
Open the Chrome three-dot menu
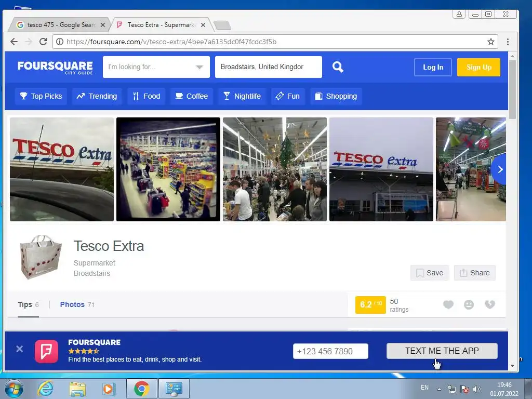(x=508, y=42)
